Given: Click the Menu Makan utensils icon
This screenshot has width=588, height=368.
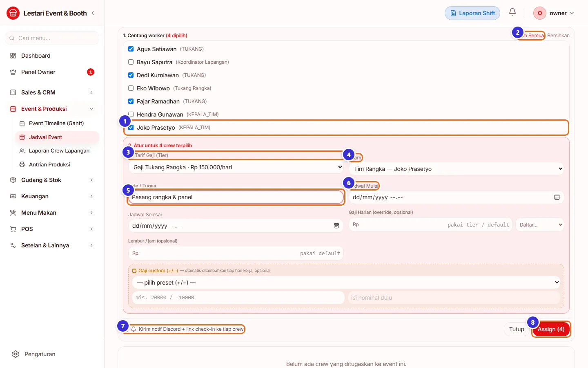Looking at the screenshot, I should click(x=13, y=213).
